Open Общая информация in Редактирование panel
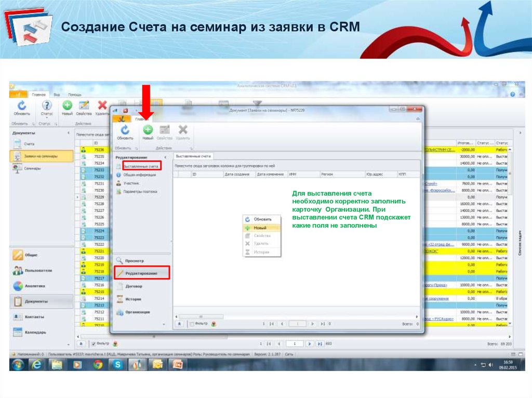This screenshot has width=532, height=398. [x=139, y=175]
